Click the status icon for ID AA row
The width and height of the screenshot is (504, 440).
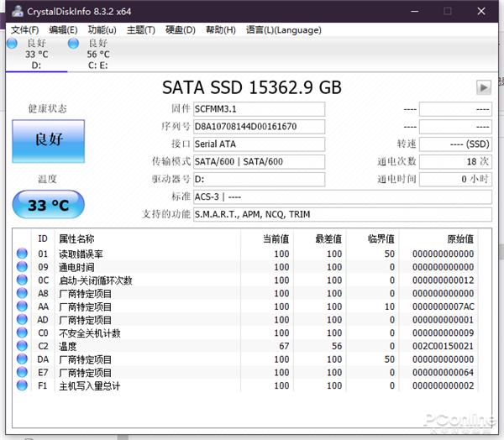click(x=22, y=306)
